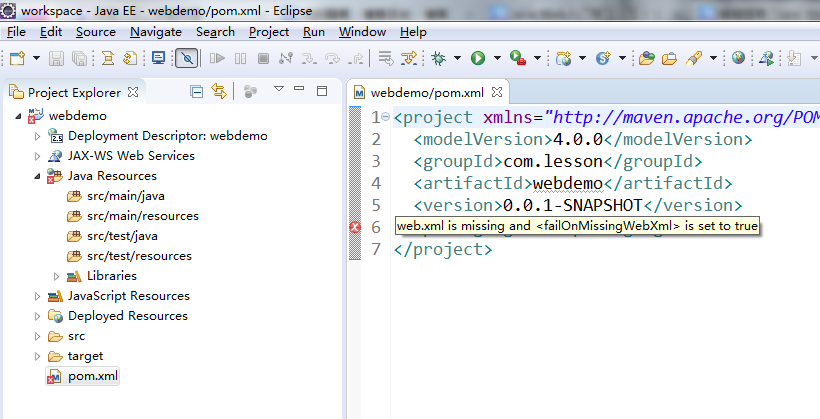Click the Open Type folder icon

[x=647, y=58]
